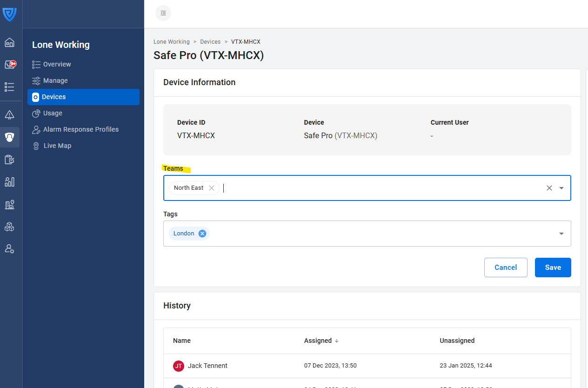Image resolution: width=588 pixels, height=388 pixels.
Task: Expand the Teams dropdown arrow
Action: point(561,188)
